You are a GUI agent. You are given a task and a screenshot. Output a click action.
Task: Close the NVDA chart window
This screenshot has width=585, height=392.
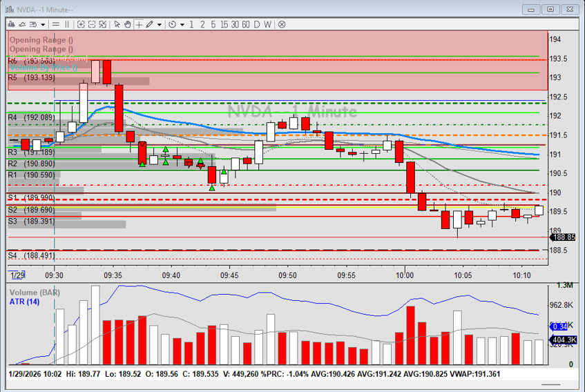click(570, 10)
